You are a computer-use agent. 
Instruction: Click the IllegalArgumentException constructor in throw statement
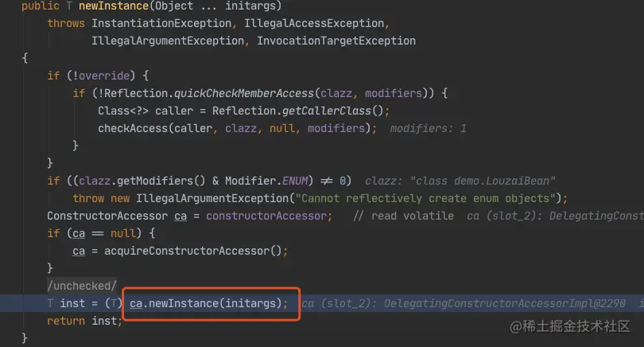tap(212, 199)
